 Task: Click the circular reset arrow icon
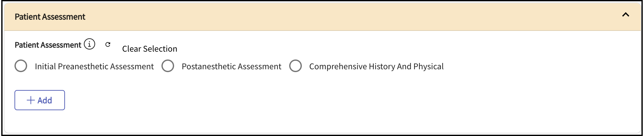(x=108, y=44)
